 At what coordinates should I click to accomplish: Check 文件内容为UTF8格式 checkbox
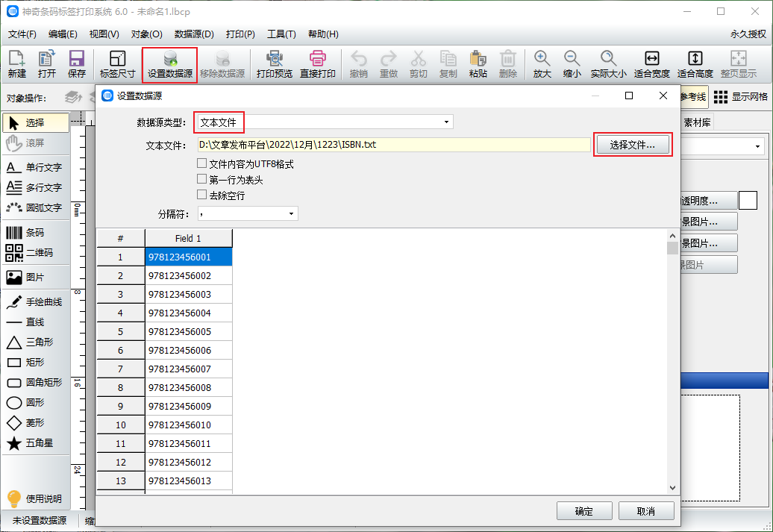pyautogui.click(x=201, y=163)
